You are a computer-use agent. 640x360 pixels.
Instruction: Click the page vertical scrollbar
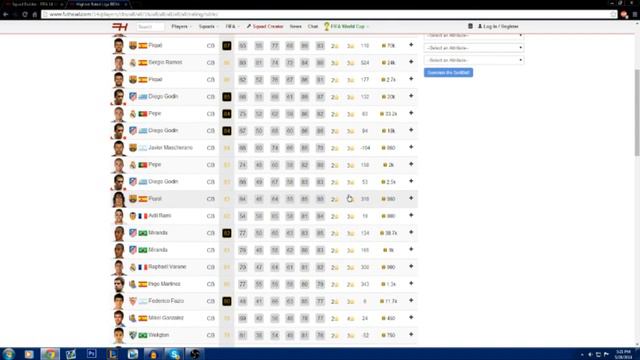click(x=637, y=113)
